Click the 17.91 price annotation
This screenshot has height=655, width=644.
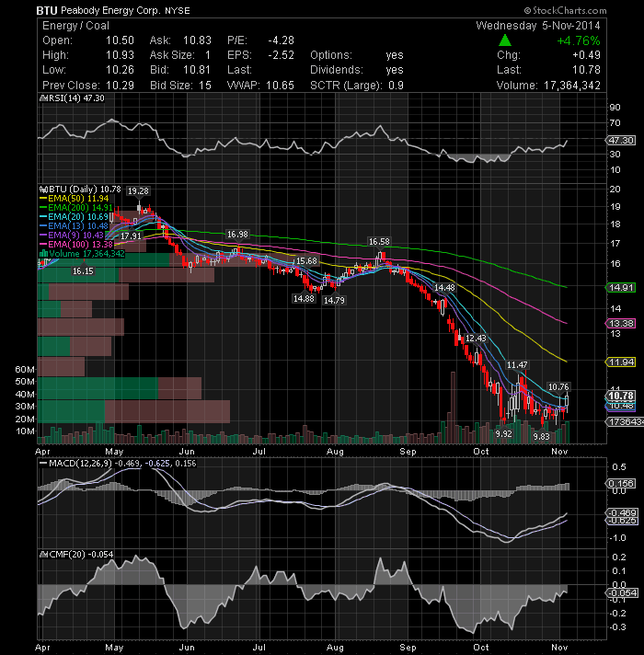point(131,236)
